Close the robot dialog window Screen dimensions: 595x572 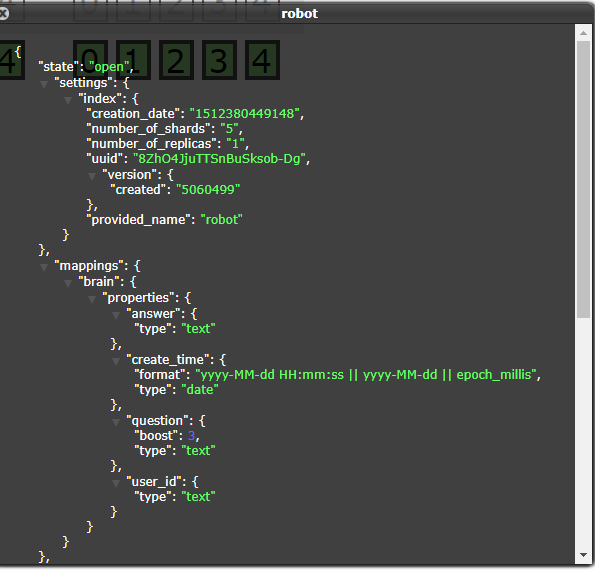pos(3,14)
